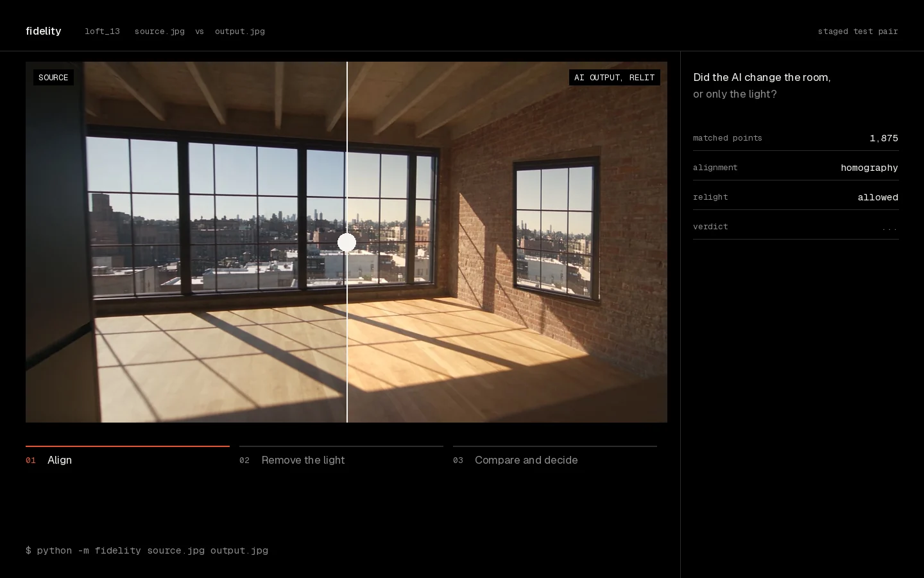Click the 'or only the light?' subtitle
The width and height of the screenshot is (924, 578).
(x=735, y=94)
